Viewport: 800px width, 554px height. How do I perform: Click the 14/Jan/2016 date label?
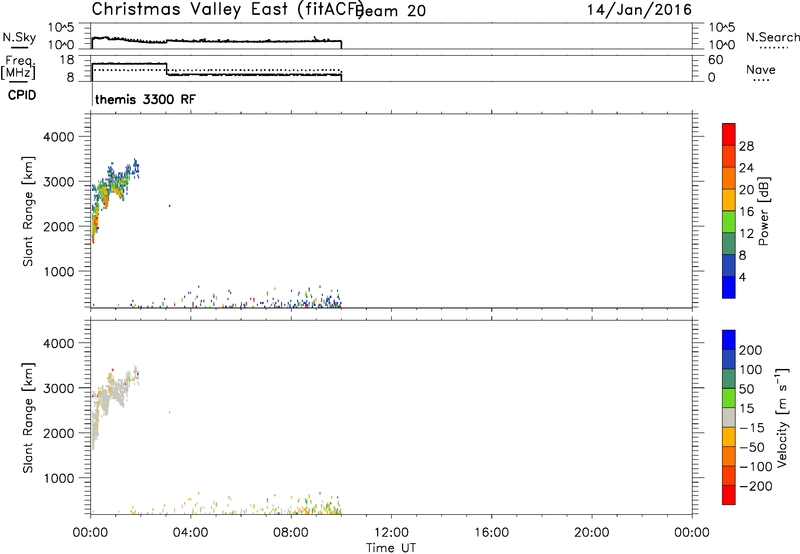pos(640,10)
